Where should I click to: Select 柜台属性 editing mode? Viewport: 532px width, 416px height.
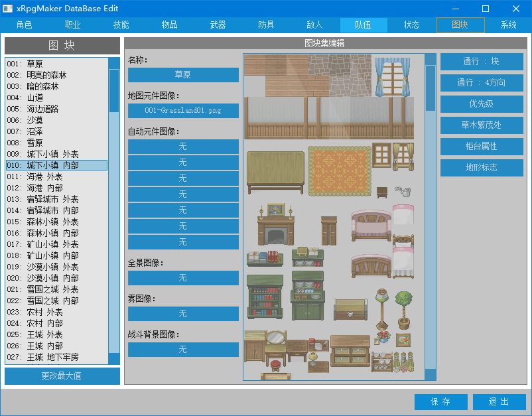click(x=482, y=146)
